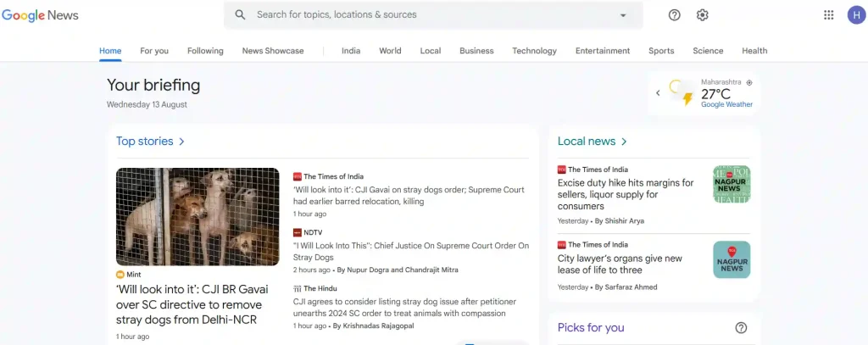The height and width of the screenshot is (345, 868).
Task: Open the Business section tab
Action: pyautogui.click(x=476, y=50)
